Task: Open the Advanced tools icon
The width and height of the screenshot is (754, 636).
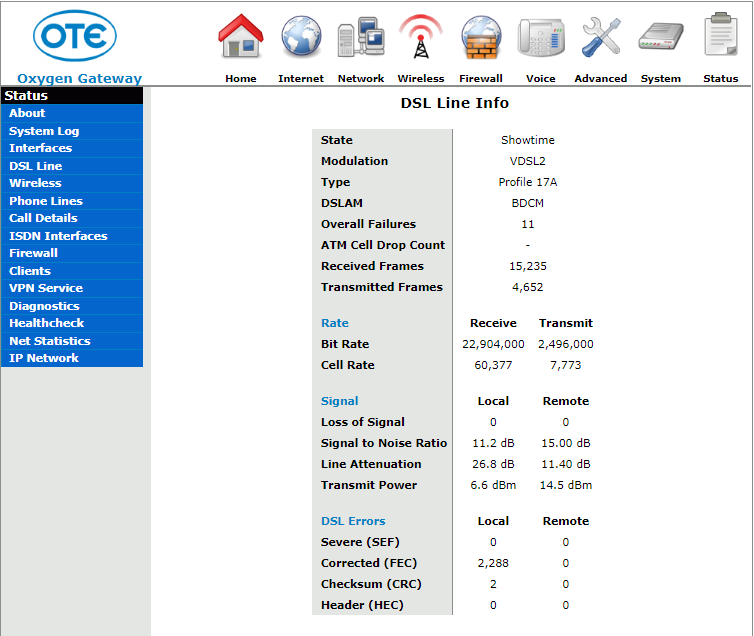Action: tap(601, 37)
